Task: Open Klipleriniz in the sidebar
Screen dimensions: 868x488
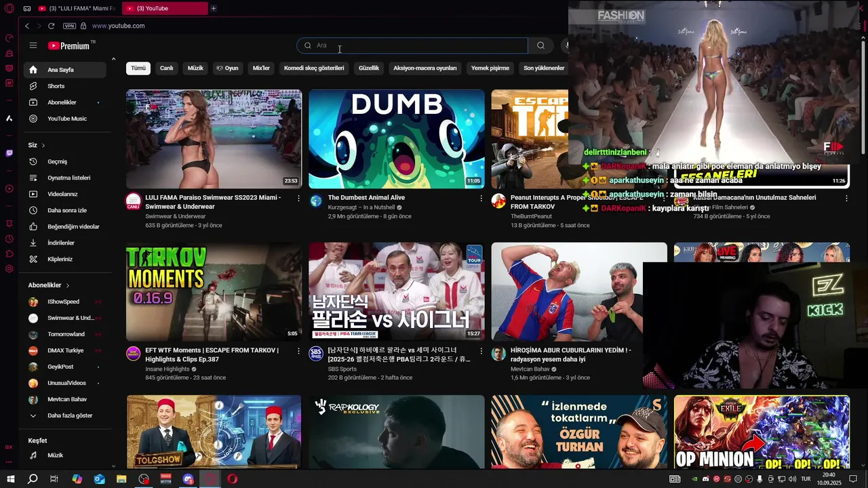Action: click(x=65, y=259)
